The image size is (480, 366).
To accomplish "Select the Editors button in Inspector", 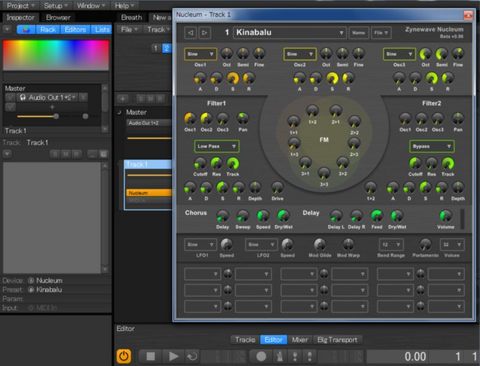I will point(75,30).
